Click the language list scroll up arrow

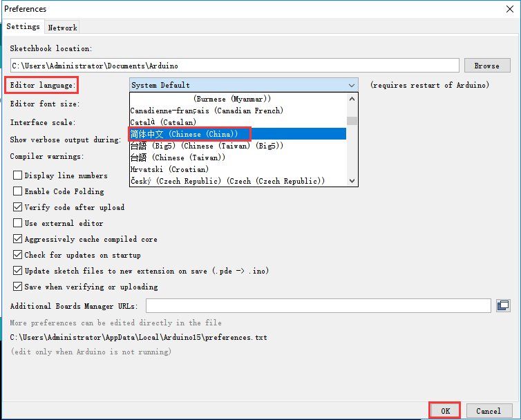(x=352, y=99)
